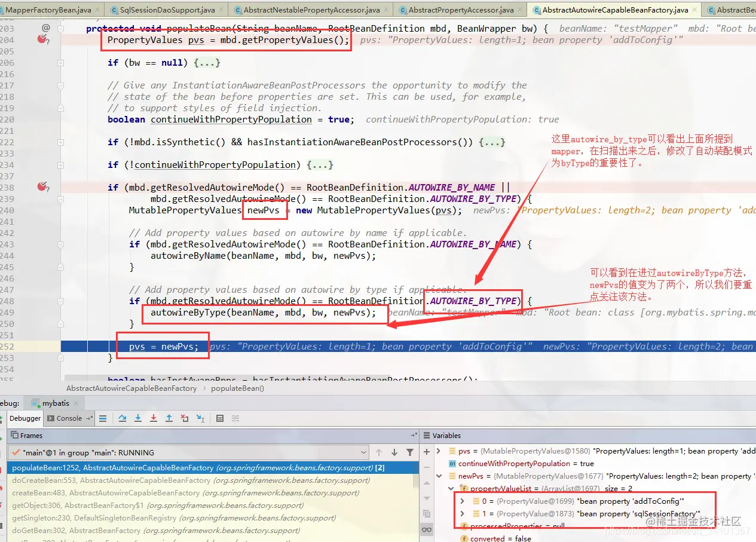
Task: Click restore layout icon beside Console tab
Action: point(89,418)
